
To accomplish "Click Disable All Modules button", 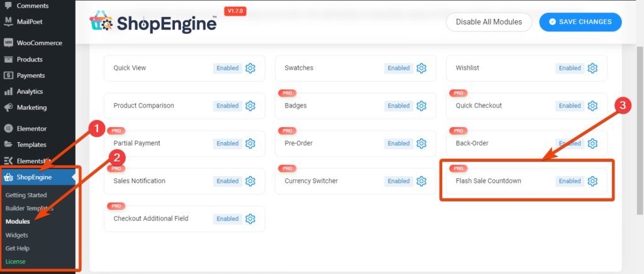I will [489, 22].
